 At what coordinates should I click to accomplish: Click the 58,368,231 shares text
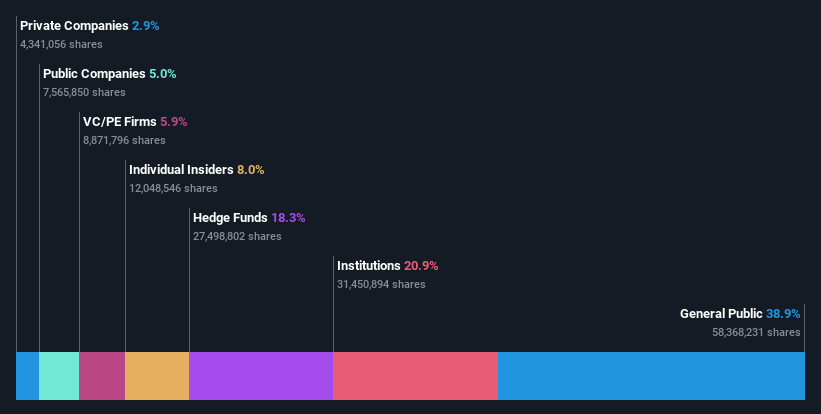756,332
